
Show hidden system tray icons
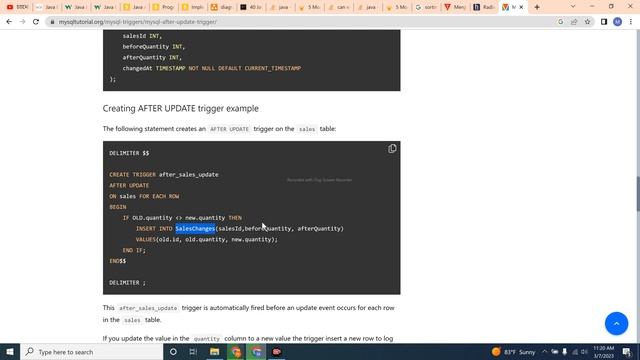[x=544, y=351]
